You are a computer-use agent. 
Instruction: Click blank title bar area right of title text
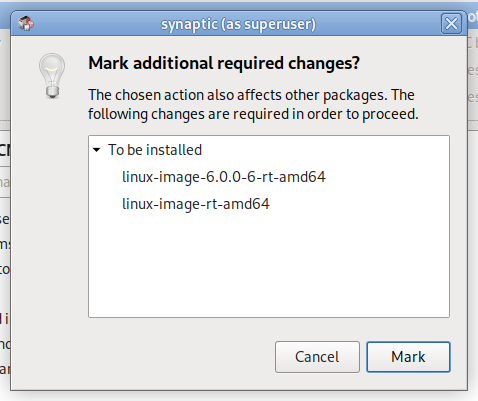[x=377, y=24]
